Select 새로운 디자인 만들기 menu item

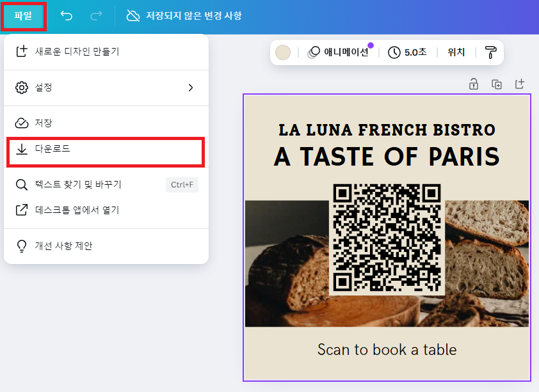(x=106, y=52)
